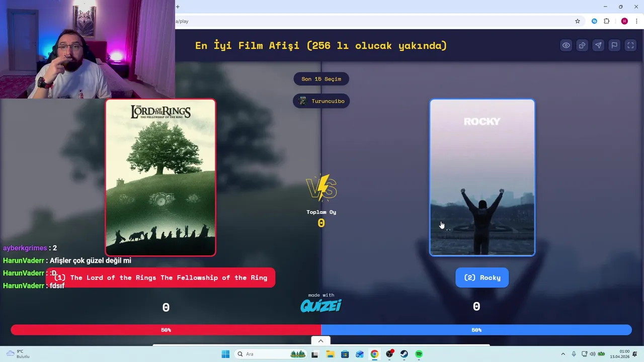The image size is (644, 362).
Task: Open Spotify from the taskbar
Action: click(x=419, y=354)
